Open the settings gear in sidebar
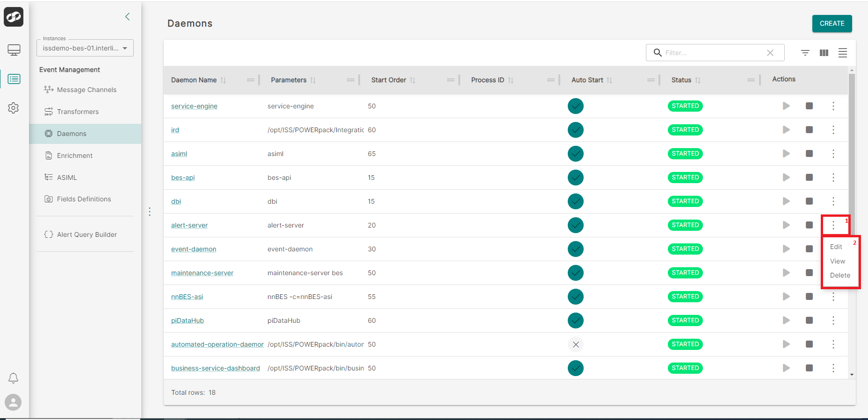868x420 pixels. point(14,108)
